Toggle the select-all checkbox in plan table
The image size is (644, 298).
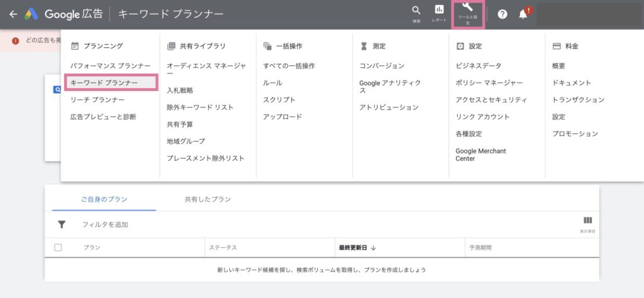tap(58, 248)
